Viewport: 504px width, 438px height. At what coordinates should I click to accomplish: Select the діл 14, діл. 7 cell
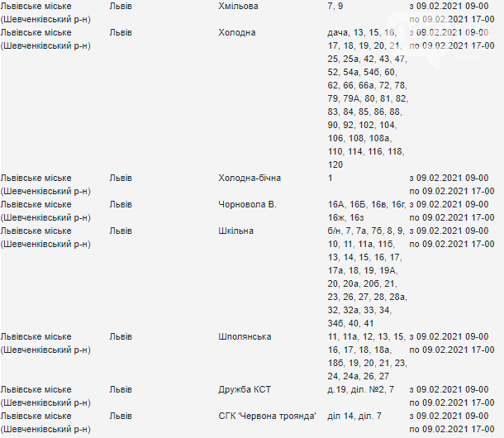(x=354, y=416)
